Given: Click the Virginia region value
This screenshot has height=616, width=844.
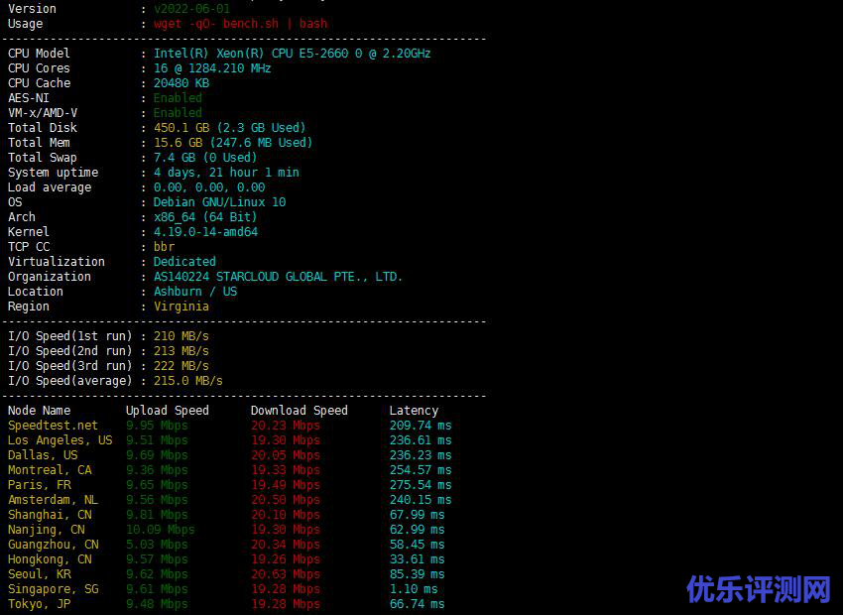Looking at the screenshot, I should coord(181,307).
